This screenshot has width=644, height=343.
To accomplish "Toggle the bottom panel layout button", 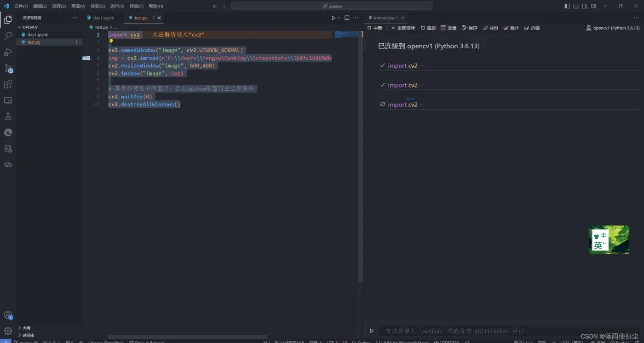I will point(575,6).
